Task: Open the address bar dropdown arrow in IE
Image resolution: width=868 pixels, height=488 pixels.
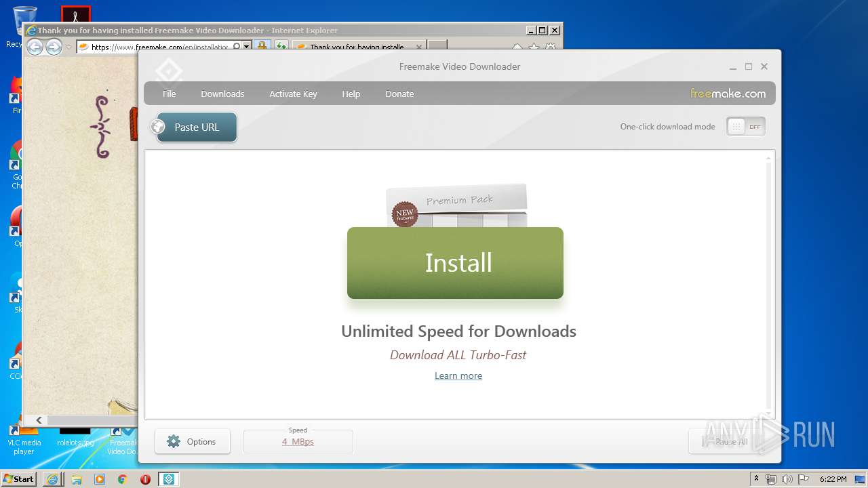Action: (x=247, y=47)
